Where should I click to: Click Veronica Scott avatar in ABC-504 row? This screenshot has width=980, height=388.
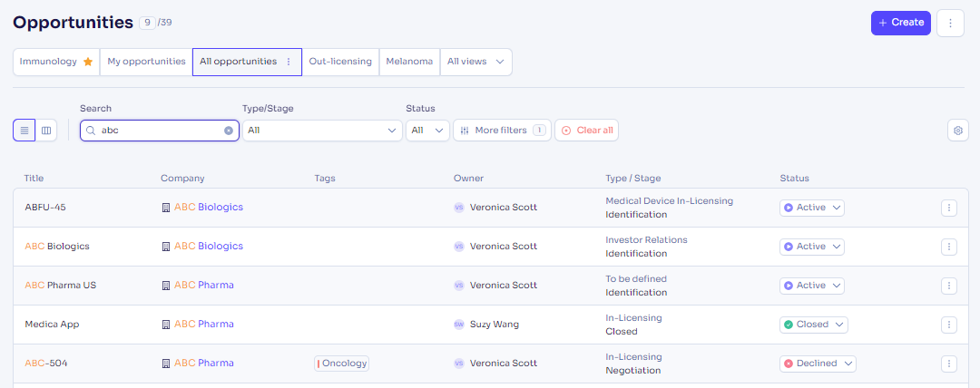[459, 363]
